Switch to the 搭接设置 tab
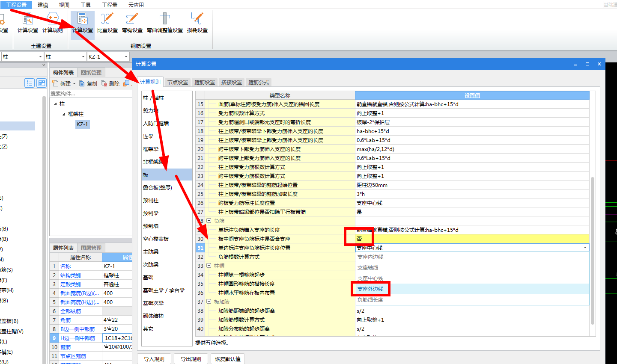The height and width of the screenshot is (364, 617). 232,82
